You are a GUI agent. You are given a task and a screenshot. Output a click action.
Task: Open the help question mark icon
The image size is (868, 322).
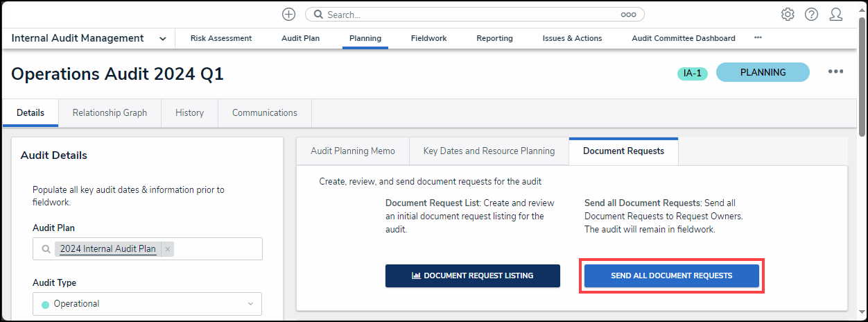tap(811, 15)
